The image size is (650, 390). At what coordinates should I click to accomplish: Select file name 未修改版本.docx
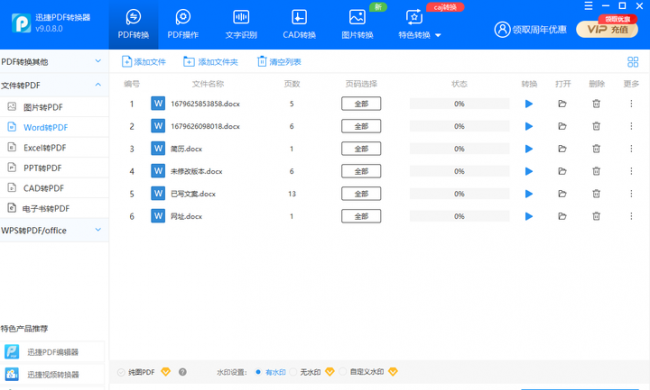click(x=196, y=172)
